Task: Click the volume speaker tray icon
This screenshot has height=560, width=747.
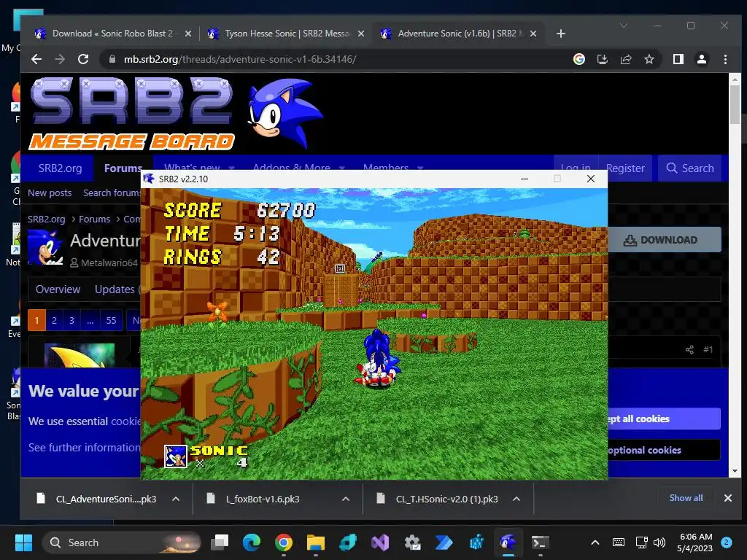Action: (659, 542)
